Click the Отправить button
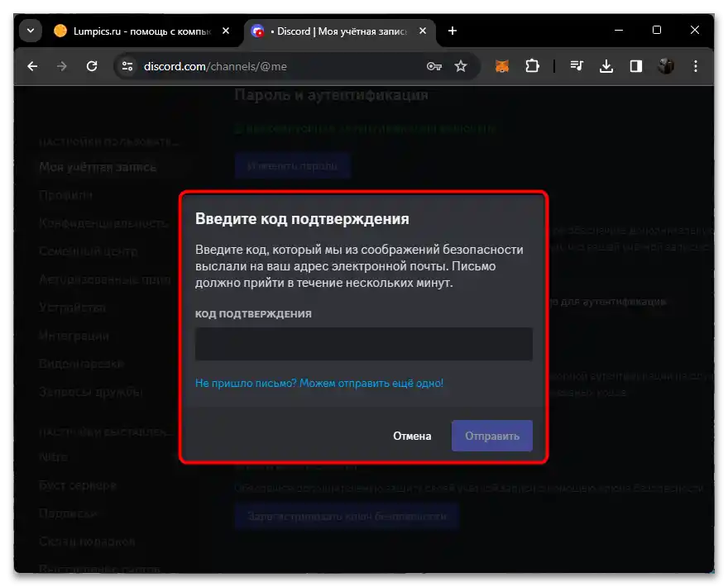The image size is (728, 587). click(x=492, y=437)
